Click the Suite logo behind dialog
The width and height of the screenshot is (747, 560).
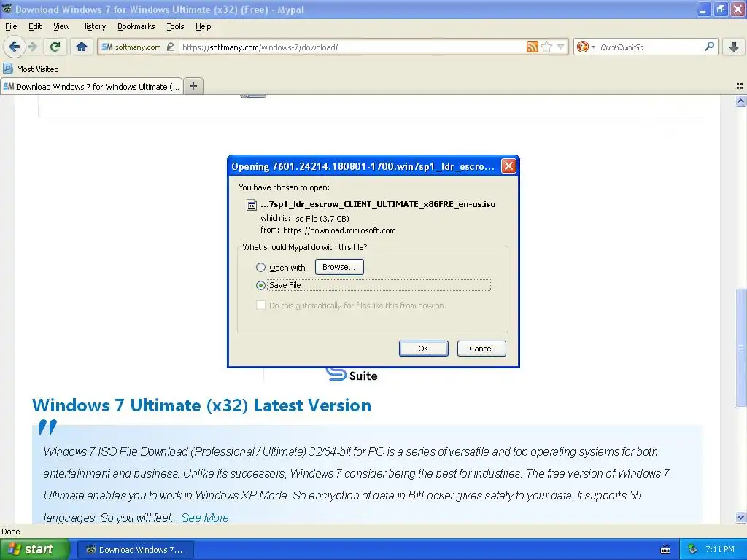pyautogui.click(x=352, y=375)
